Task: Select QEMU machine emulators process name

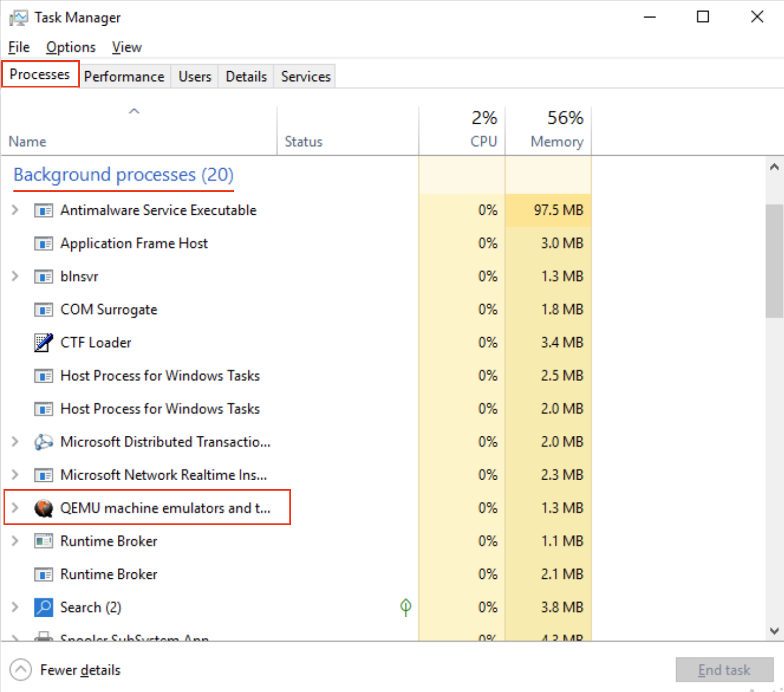Action: coord(166,508)
